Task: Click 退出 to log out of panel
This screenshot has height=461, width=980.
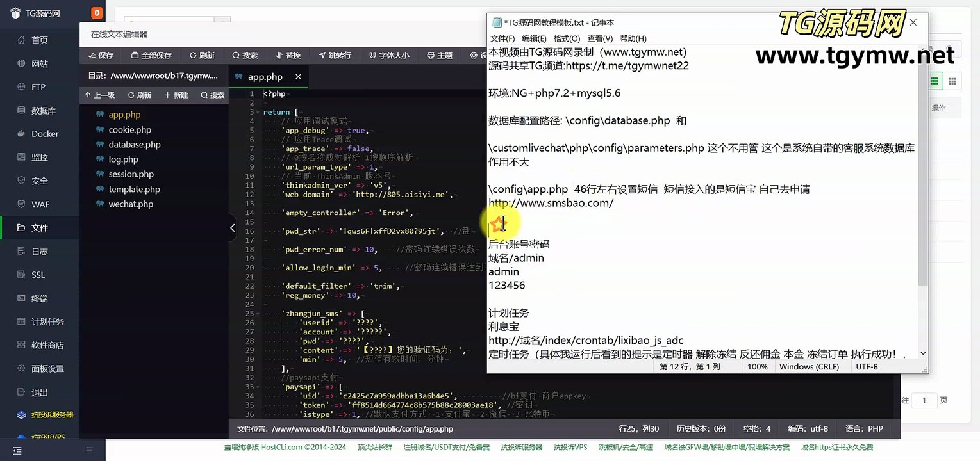Action: point(40,392)
